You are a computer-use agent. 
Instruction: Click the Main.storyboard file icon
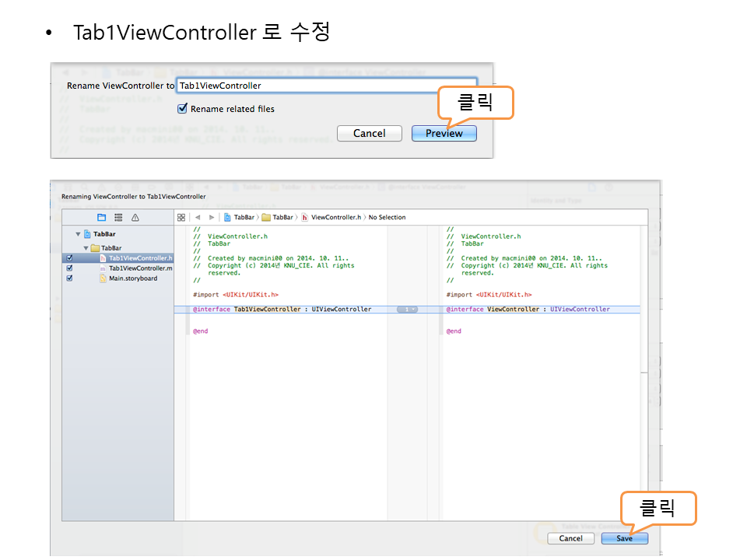pyautogui.click(x=103, y=278)
